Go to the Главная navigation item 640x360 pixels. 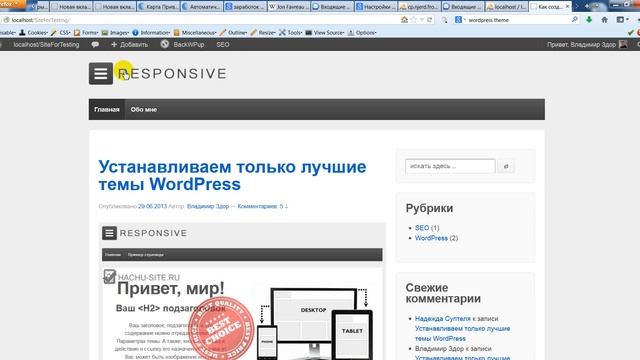click(x=107, y=109)
